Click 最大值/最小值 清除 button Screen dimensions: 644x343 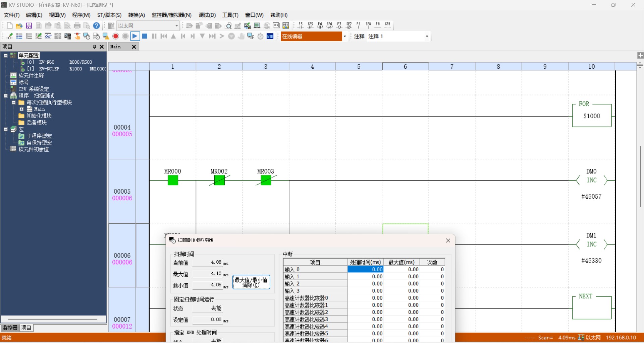251,282
